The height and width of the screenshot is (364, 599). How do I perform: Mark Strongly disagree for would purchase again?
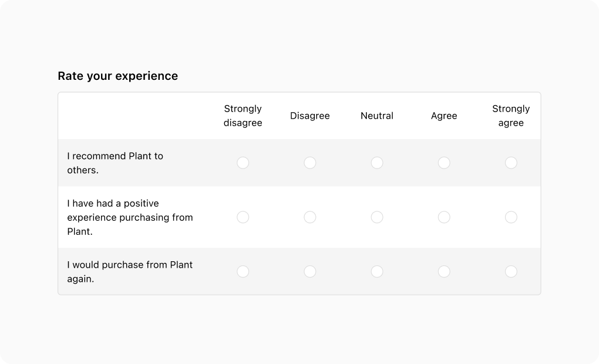pos(243,272)
